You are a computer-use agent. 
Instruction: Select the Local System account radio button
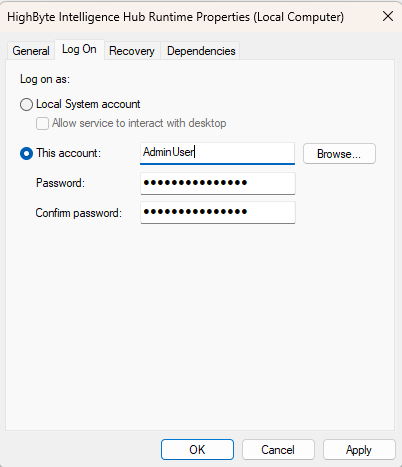[26, 104]
